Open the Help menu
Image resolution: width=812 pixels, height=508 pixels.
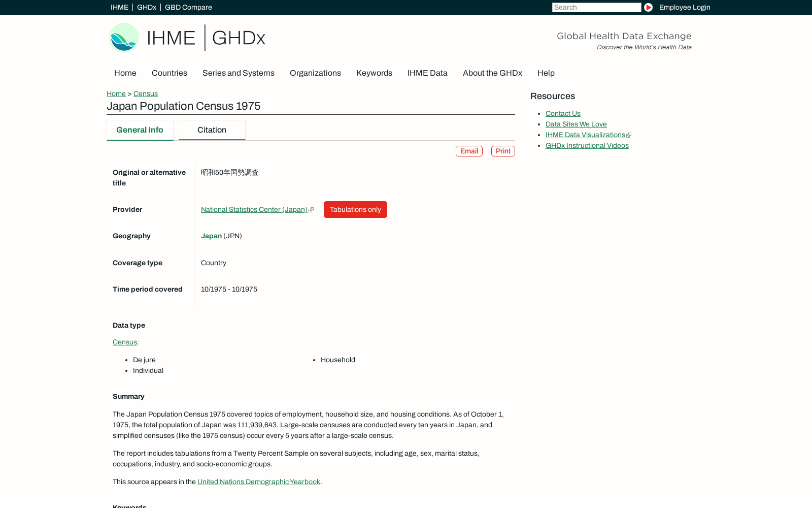point(546,73)
